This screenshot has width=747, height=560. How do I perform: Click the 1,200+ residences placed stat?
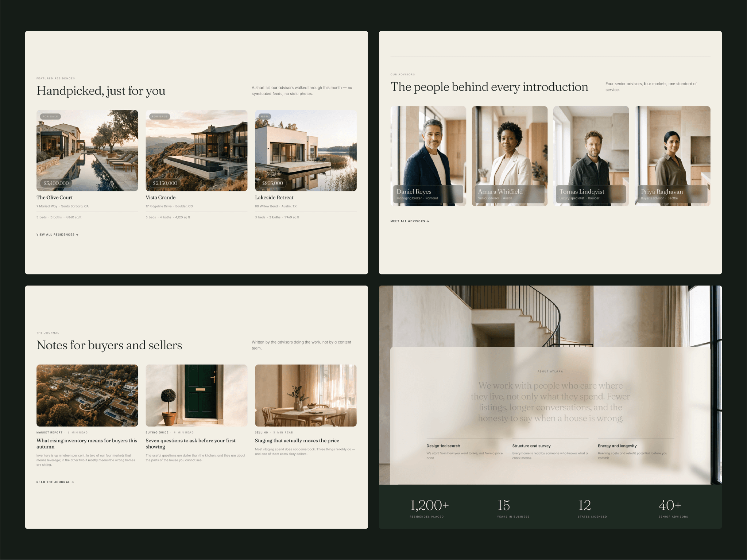click(429, 508)
